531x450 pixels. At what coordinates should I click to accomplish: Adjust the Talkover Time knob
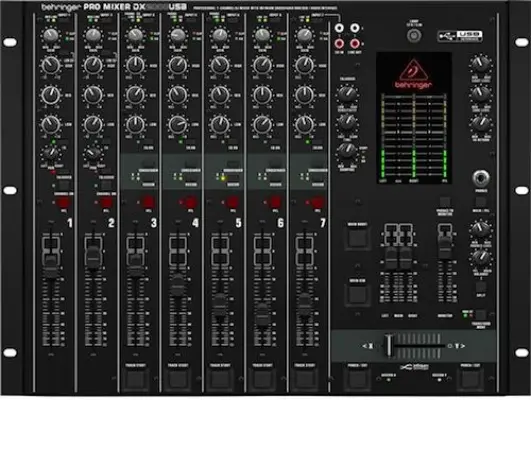tap(347, 123)
